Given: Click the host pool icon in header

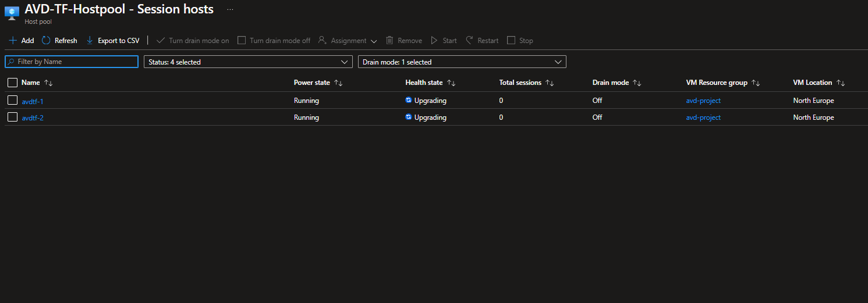Looking at the screenshot, I should pyautogui.click(x=12, y=13).
